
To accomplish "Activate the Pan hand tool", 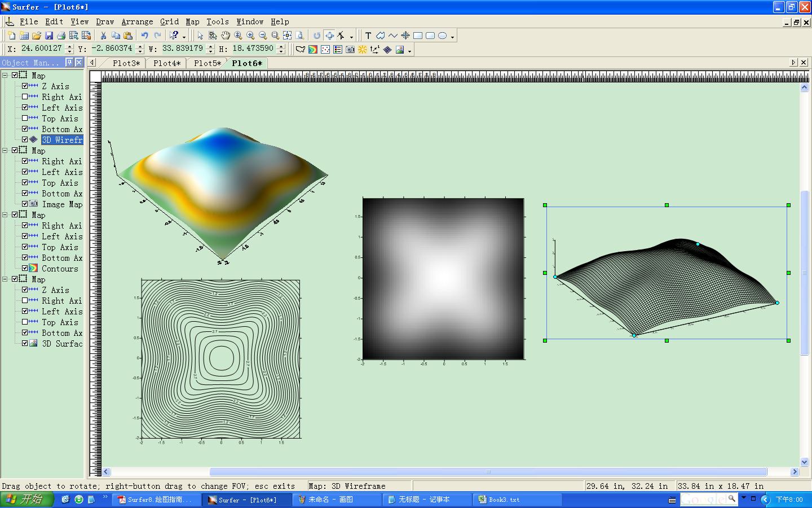I will 226,36.
